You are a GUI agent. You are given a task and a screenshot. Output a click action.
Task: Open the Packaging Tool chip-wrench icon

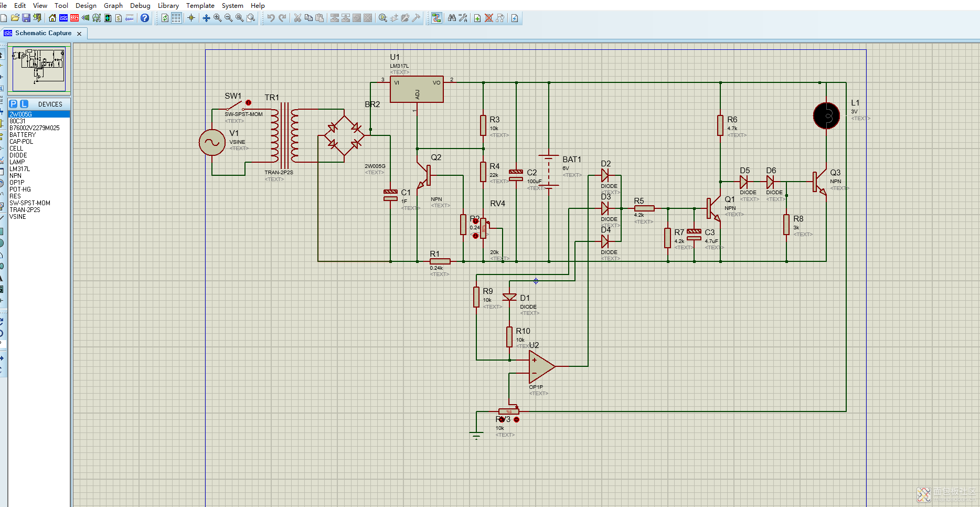405,18
